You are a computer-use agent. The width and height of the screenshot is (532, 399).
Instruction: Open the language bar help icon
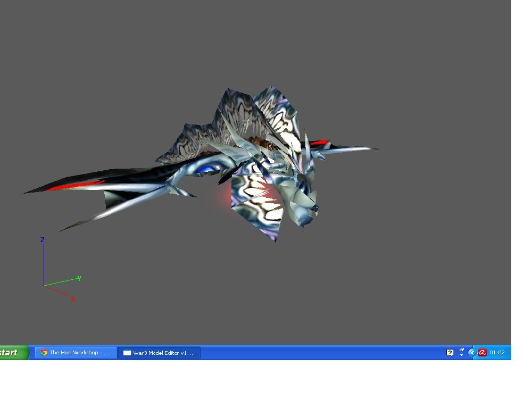(450, 353)
